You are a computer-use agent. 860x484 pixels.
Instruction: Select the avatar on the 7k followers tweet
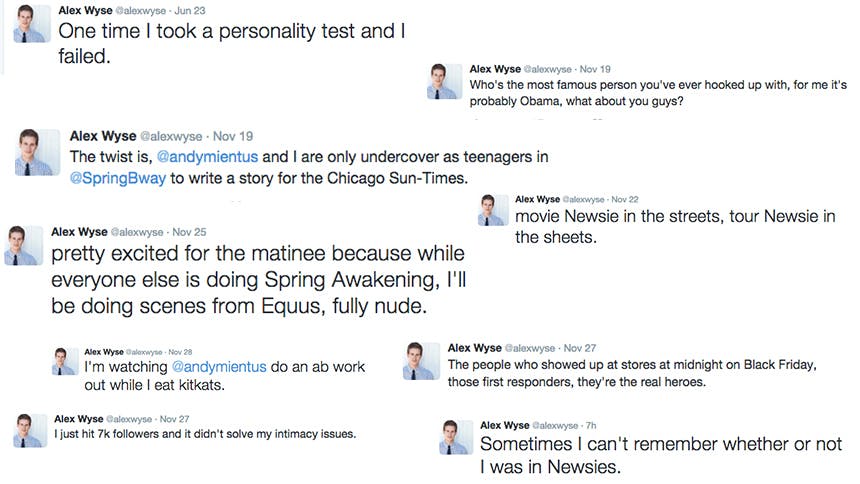(x=28, y=428)
